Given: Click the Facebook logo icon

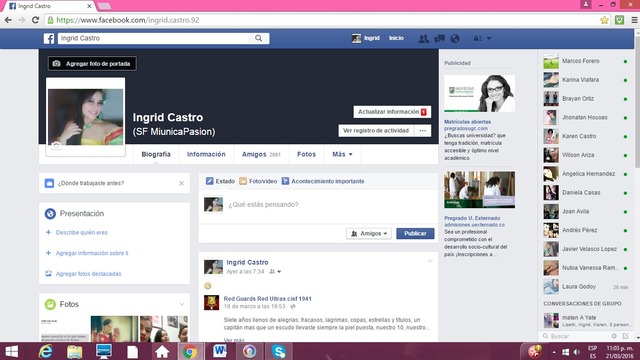Looking at the screenshot, I should click(x=49, y=38).
